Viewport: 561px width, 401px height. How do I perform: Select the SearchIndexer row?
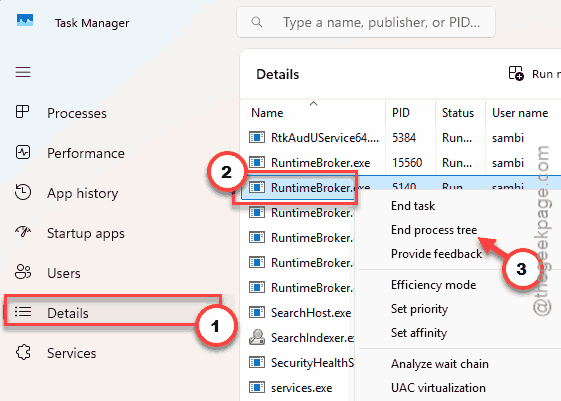312,337
